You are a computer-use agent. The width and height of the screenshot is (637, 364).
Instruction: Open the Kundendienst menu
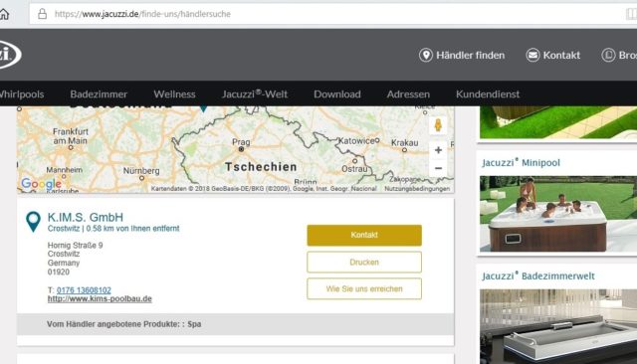coord(488,94)
